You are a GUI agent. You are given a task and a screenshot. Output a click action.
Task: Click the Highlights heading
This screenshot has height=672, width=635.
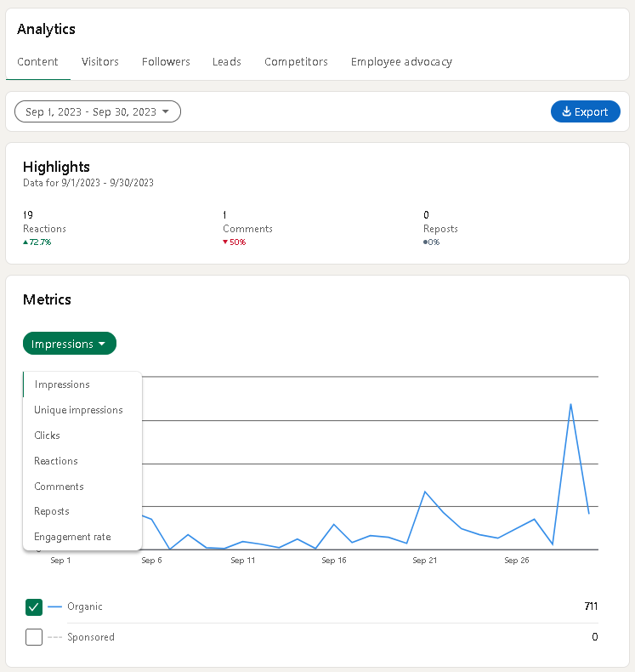click(x=56, y=167)
